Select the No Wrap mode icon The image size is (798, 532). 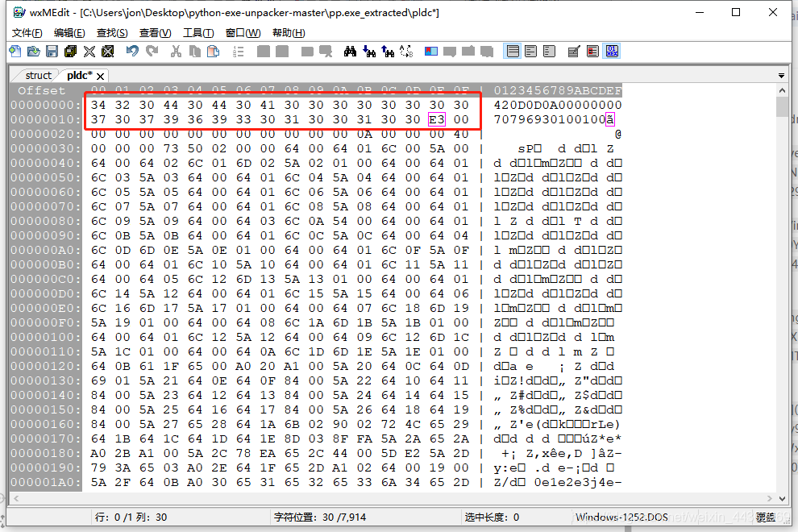point(513,52)
